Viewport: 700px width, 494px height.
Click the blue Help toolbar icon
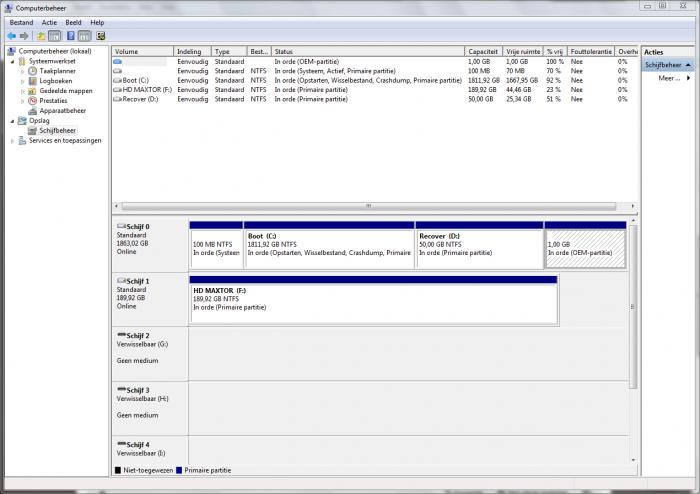(72, 35)
